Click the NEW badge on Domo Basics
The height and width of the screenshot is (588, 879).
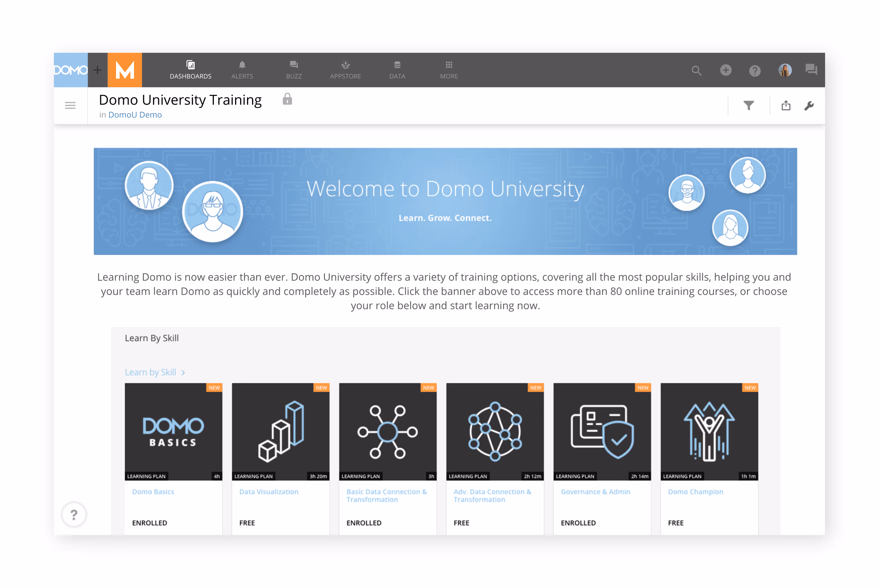tap(214, 387)
